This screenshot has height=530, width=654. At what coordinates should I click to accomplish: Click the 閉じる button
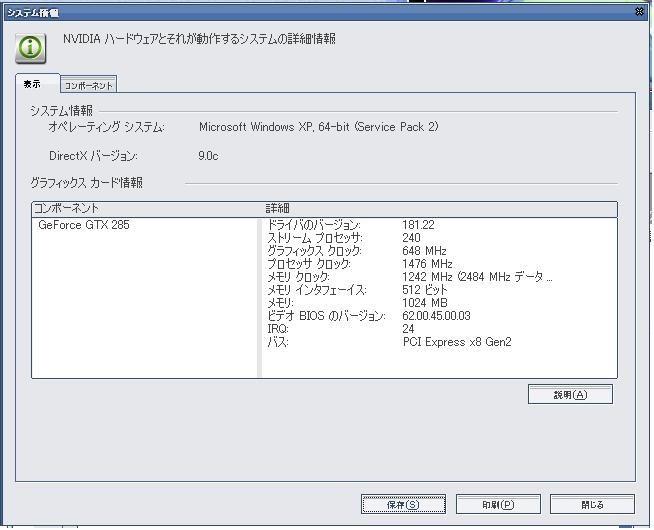tap(592, 505)
